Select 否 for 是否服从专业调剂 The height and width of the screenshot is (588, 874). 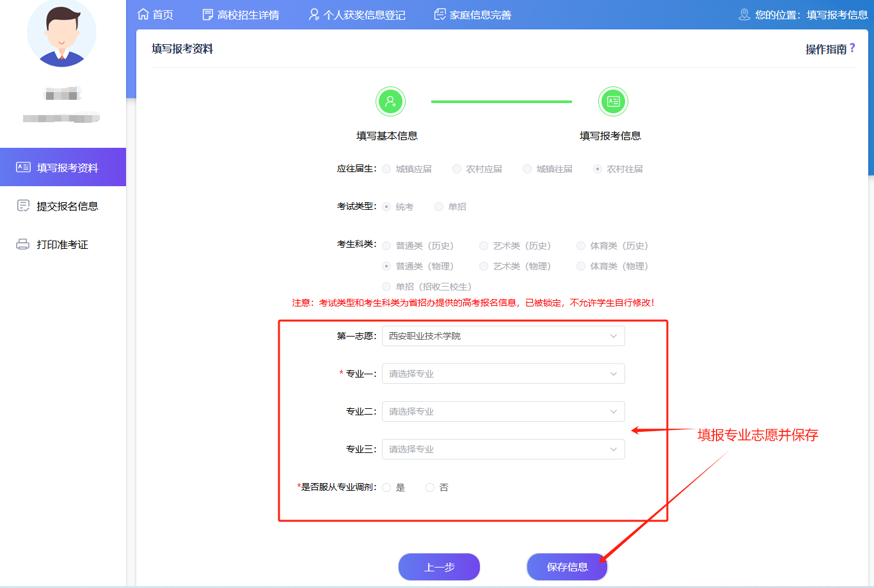[430, 488]
